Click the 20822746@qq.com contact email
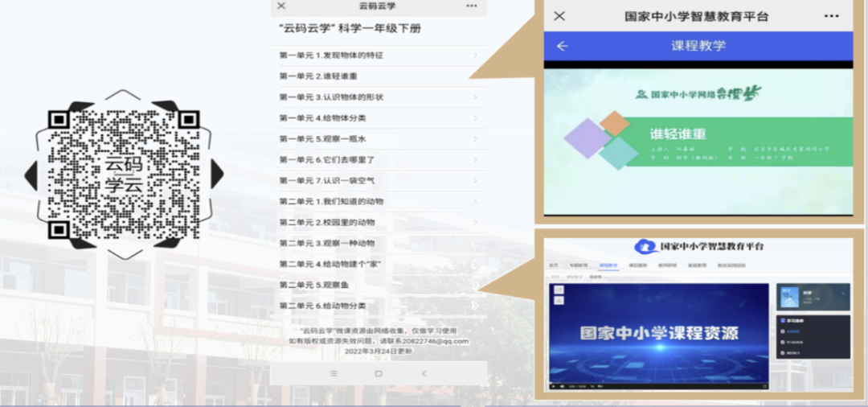 436,341
